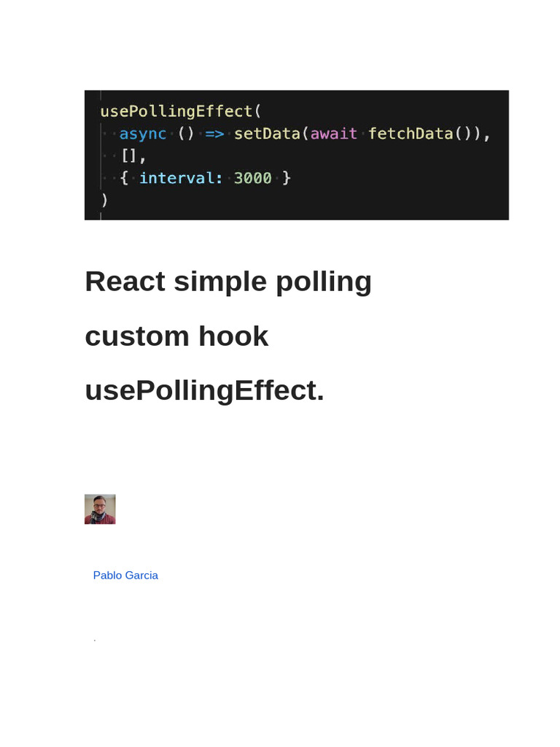Open the author's profile photo
Viewport: 560px width, 747px height.
100,509
